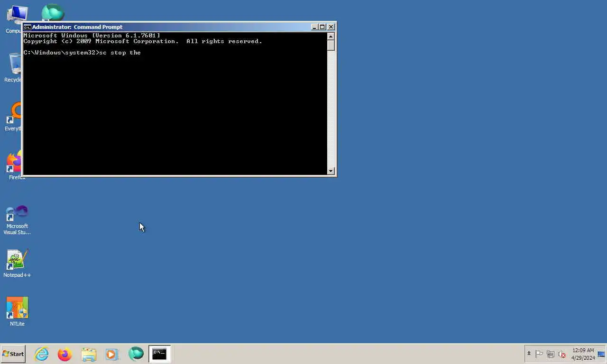
Task: Select the NTLite desktop shortcut
Action: (x=17, y=312)
